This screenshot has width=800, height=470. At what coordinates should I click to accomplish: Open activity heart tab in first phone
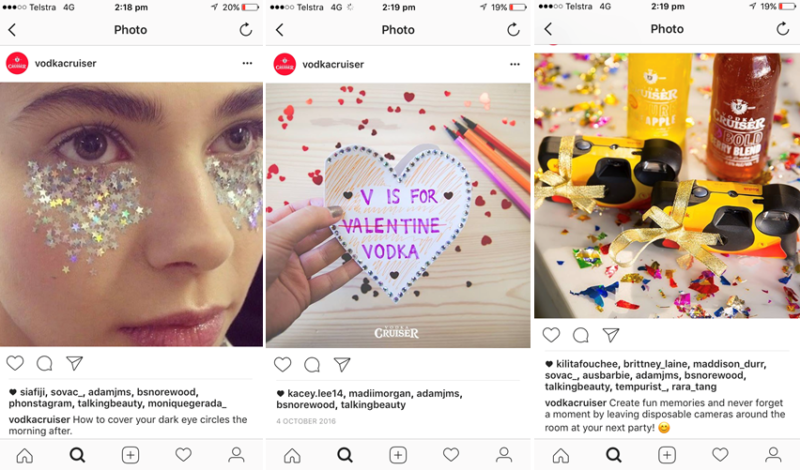(x=183, y=455)
